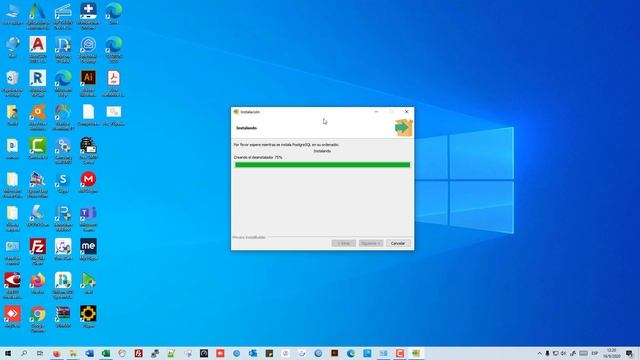Open the Firefox desktop icon
Image resolution: width=640 pixels, height=360 pixels.
coord(38,283)
